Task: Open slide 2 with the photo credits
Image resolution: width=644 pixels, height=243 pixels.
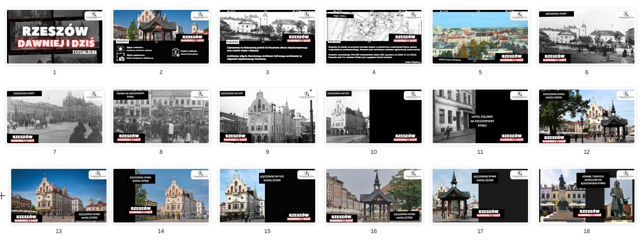Action: [x=161, y=37]
